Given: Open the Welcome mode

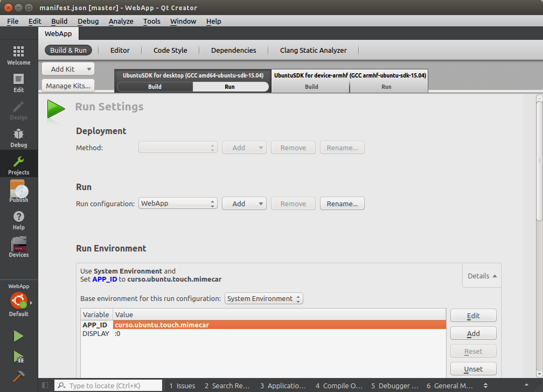Looking at the screenshot, I should coord(19,55).
